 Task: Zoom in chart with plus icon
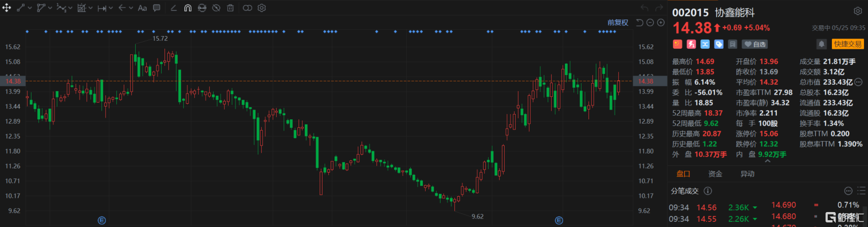coord(661,22)
